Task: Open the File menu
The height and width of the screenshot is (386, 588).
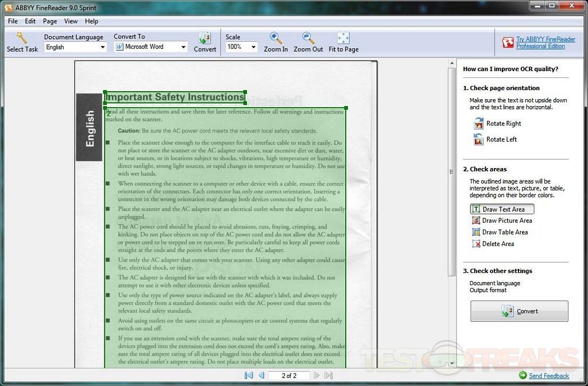Action: (13, 21)
